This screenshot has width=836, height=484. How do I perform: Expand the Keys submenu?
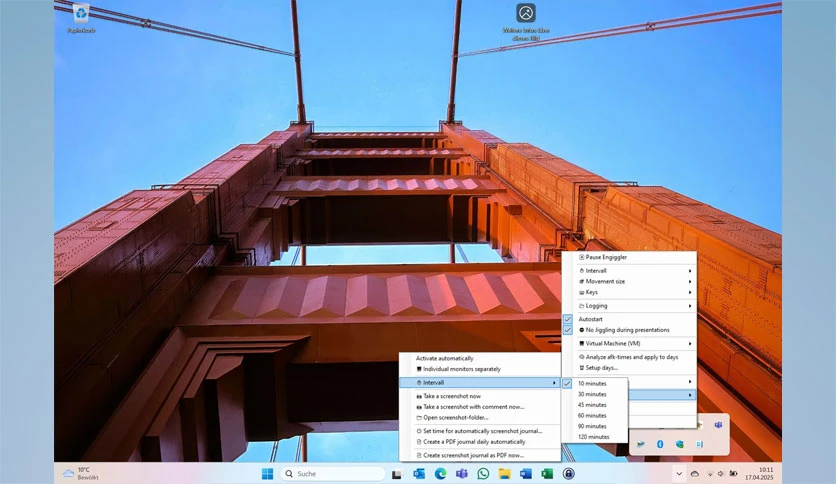(629, 292)
